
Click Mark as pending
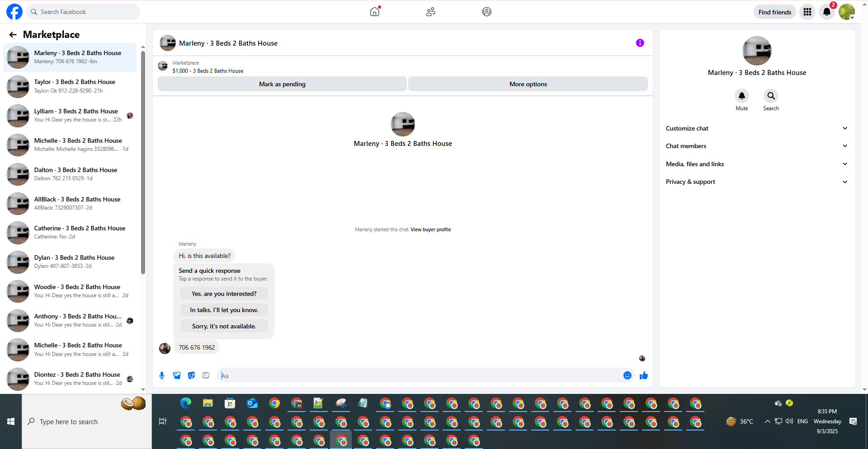282,84
